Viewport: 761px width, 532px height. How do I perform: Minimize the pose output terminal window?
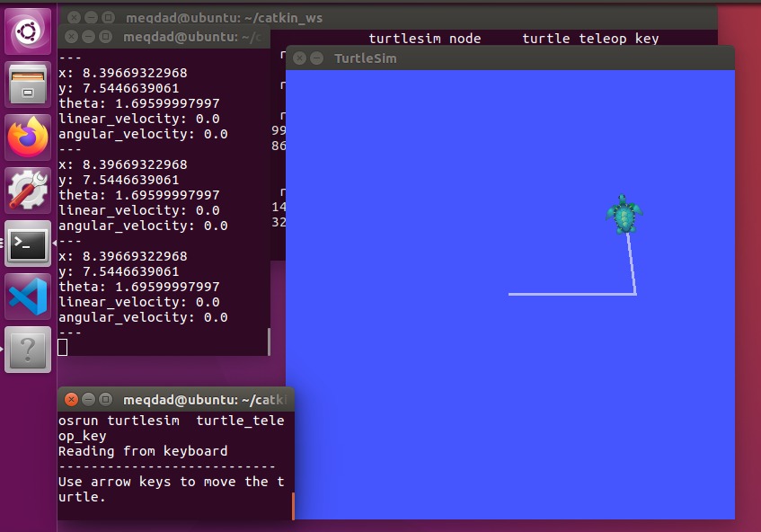88,37
